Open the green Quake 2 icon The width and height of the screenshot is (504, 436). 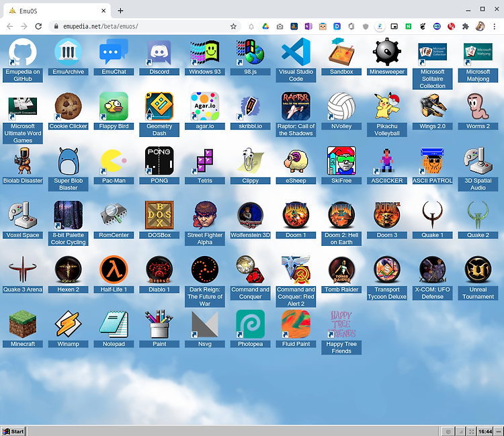point(478,215)
